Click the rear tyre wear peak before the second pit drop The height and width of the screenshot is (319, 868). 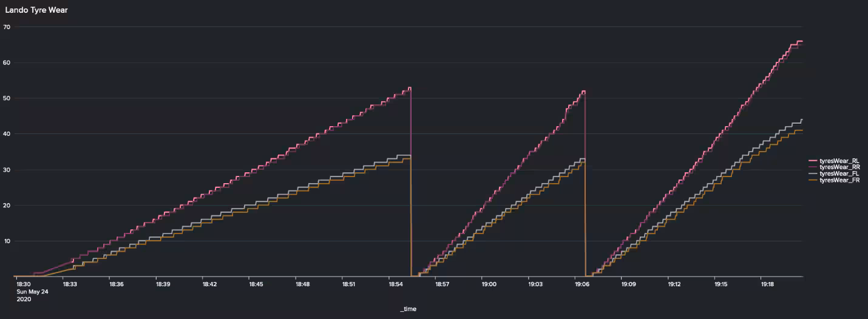pyautogui.click(x=583, y=92)
